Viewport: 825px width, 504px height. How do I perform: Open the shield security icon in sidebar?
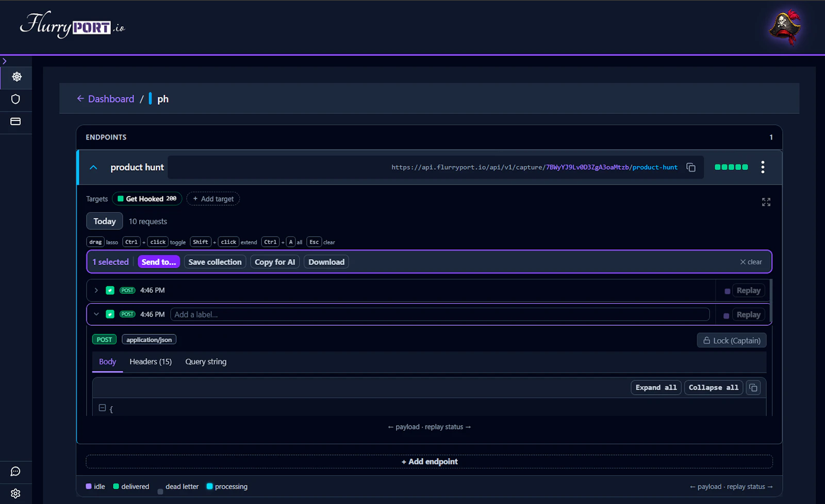(15, 99)
